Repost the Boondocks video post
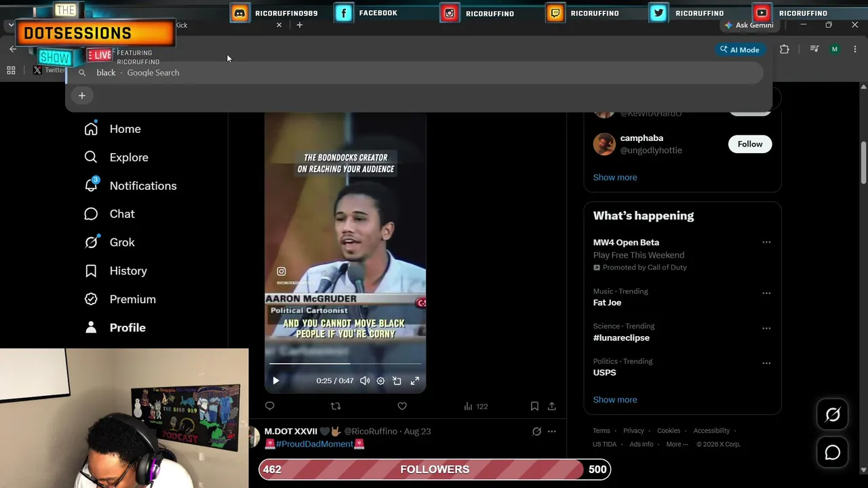 pos(336,406)
